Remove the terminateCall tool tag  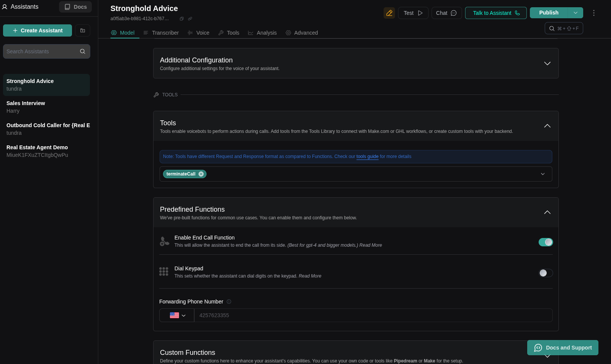click(201, 174)
